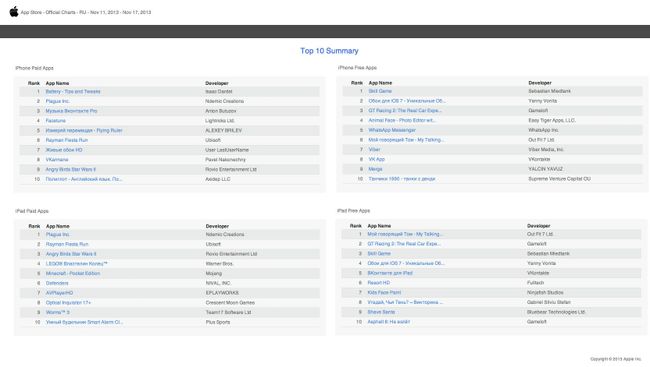The width and height of the screenshot is (650, 367).
Task: Click the iPad Paid Apps section title
Action: click(x=32, y=211)
